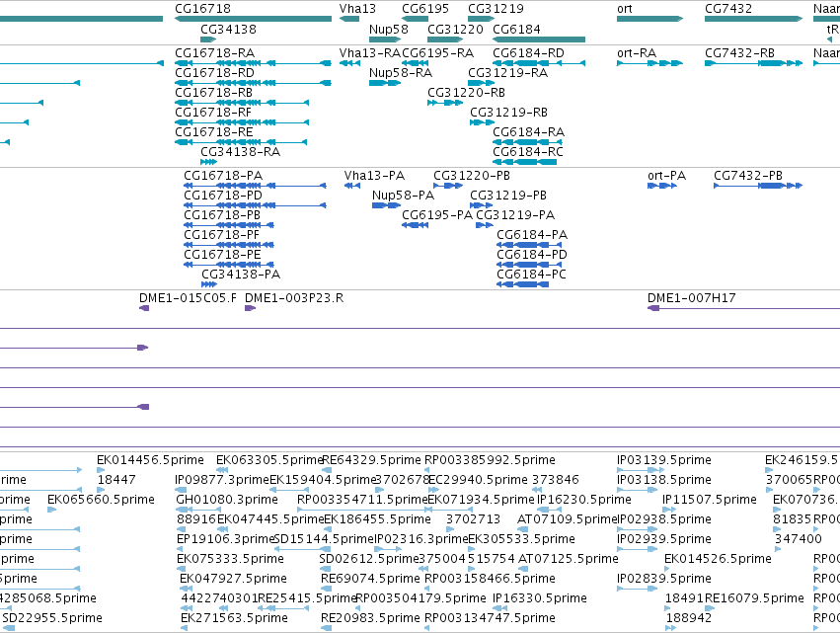The image size is (840, 633).
Task: Click the Nup58 gene label
Action: (x=388, y=29)
